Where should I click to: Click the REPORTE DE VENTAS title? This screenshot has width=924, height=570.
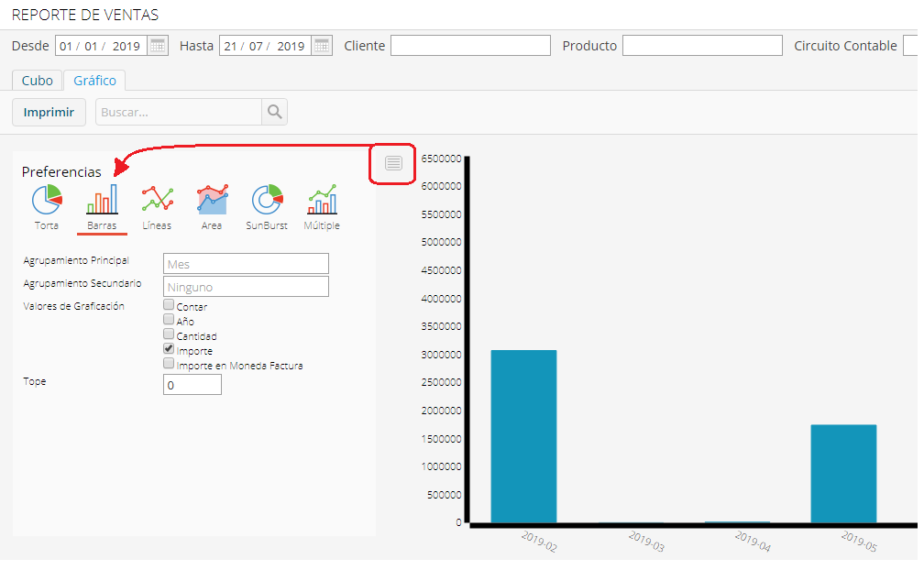85,15
